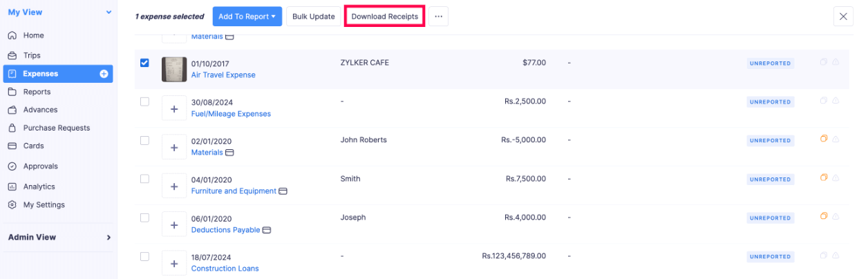The width and height of the screenshot is (868, 279).
Task: Click the three-dots more options button
Action: [x=438, y=17]
